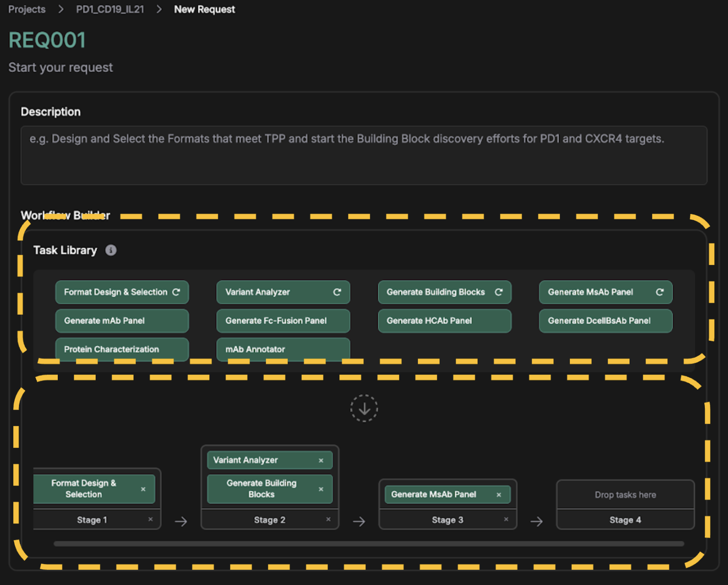This screenshot has width=728, height=585.
Task: Click refresh icon on Generate MsAb Panel library task
Action: tap(659, 292)
